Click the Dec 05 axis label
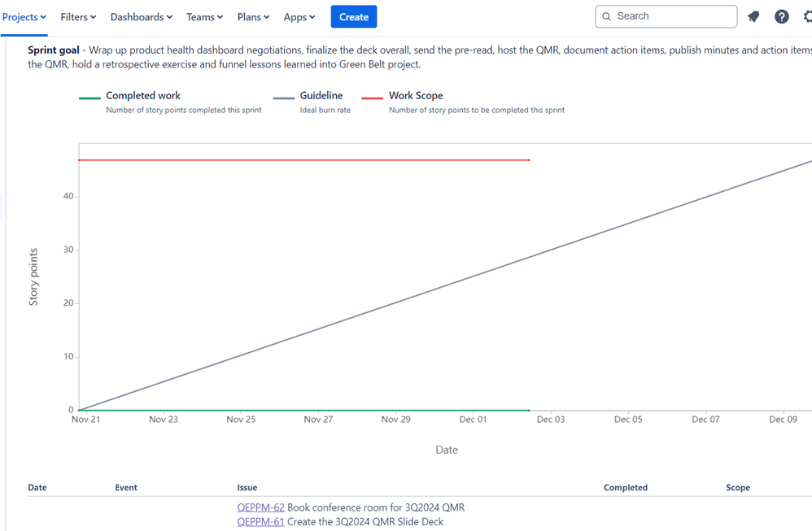 [x=628, y=420]
